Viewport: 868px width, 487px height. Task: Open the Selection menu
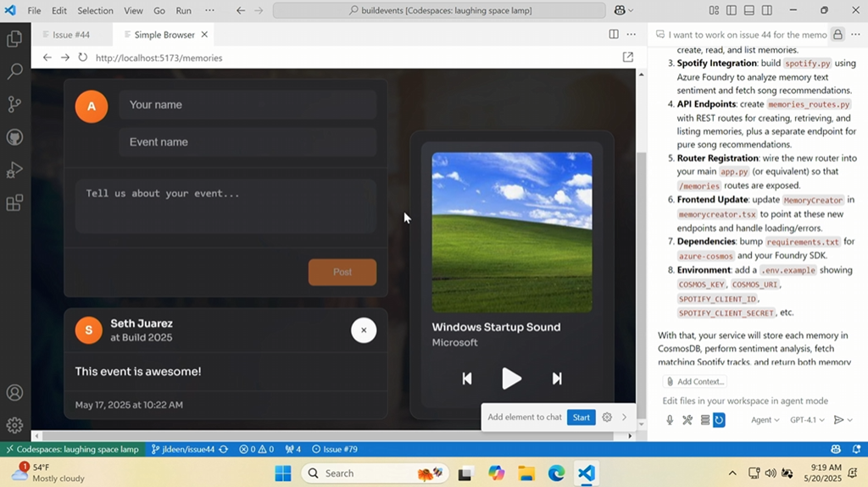pyautogui.click(x=95, y=10)
